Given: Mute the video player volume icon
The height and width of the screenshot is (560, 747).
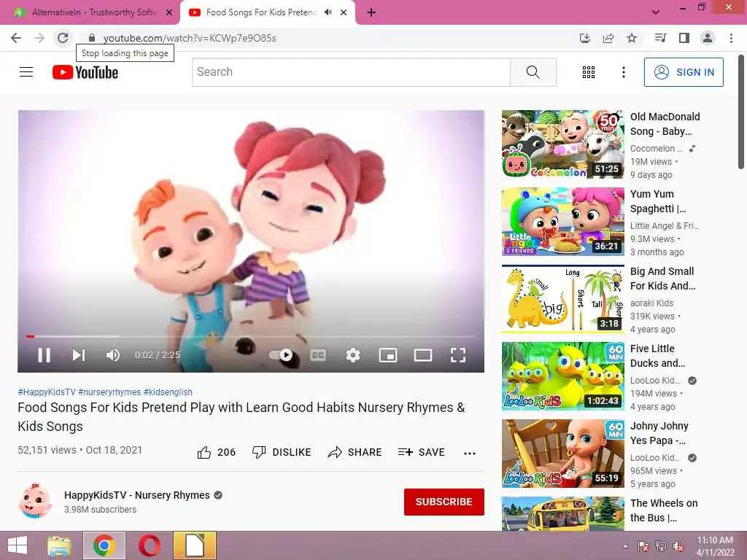Looking at the screenshot, I should (x=113, y=355).
